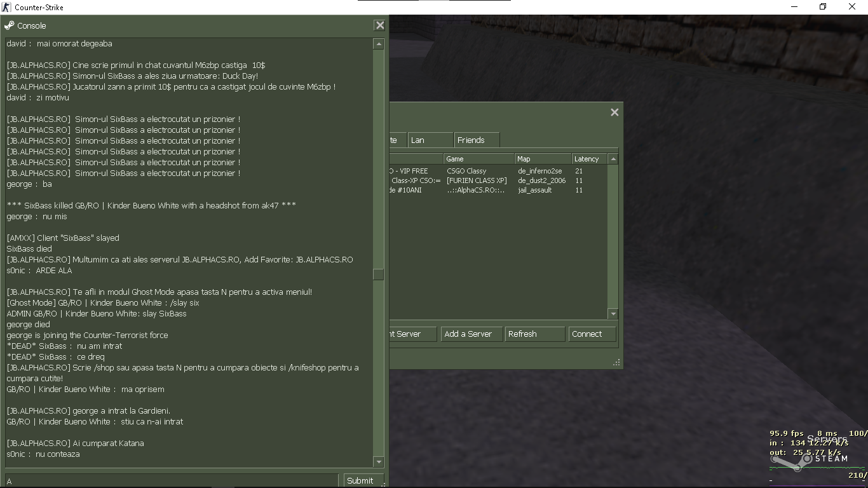Click the 'de #10ANI' server name cell
The width and height of the screenshot is (868, 488).
(405, 190)
